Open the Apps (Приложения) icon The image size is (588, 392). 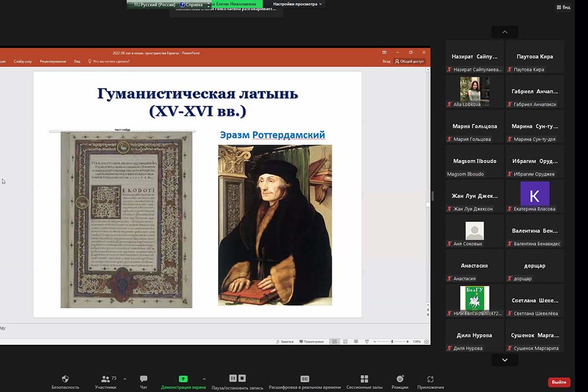click(x=430, y=379)
